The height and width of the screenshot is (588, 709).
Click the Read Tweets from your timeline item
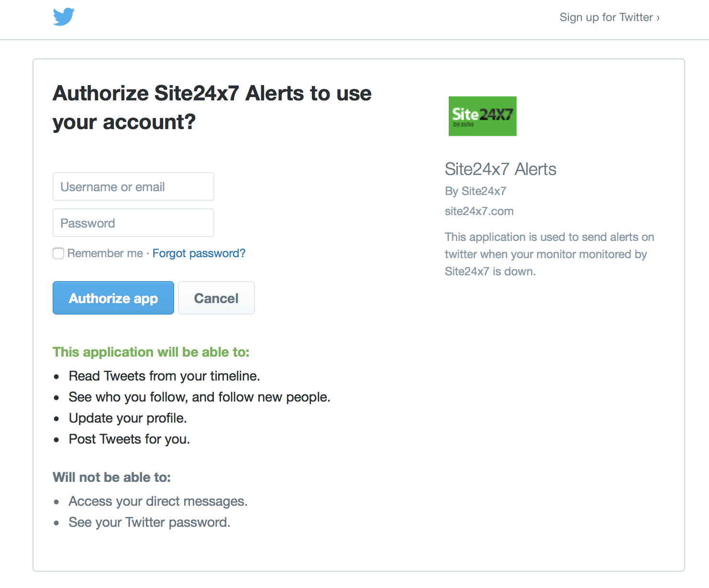[x=164, y=376]
